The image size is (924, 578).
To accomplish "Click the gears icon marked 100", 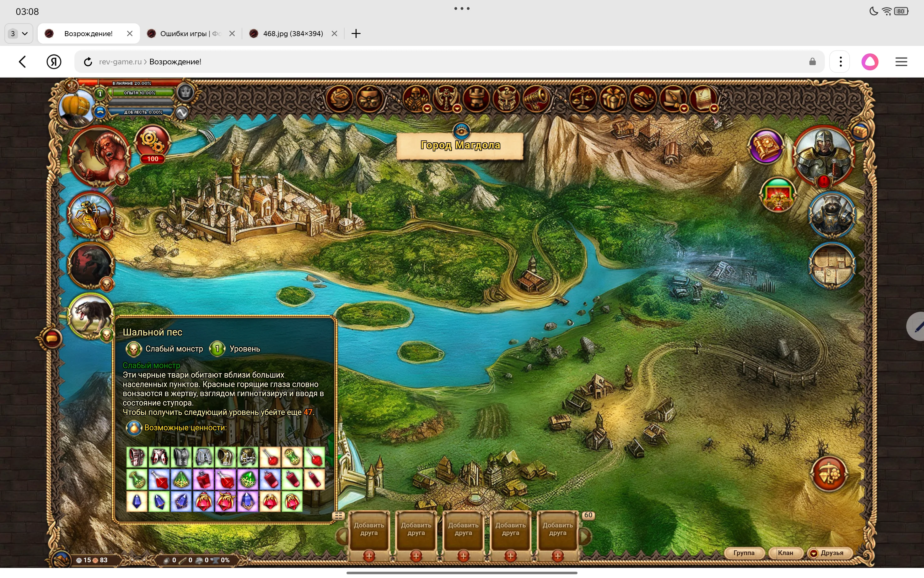I will coord(152,144).
